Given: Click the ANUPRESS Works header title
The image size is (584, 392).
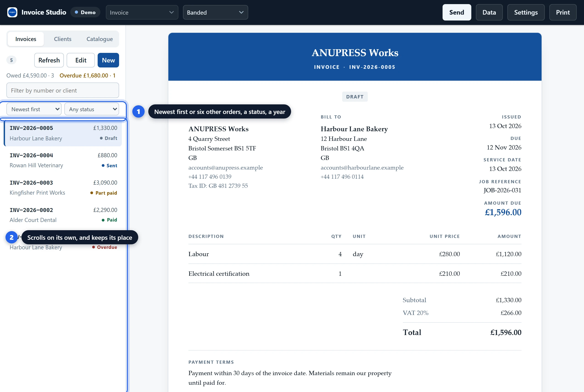Looking at the screenshot, I should coord(355,53).
